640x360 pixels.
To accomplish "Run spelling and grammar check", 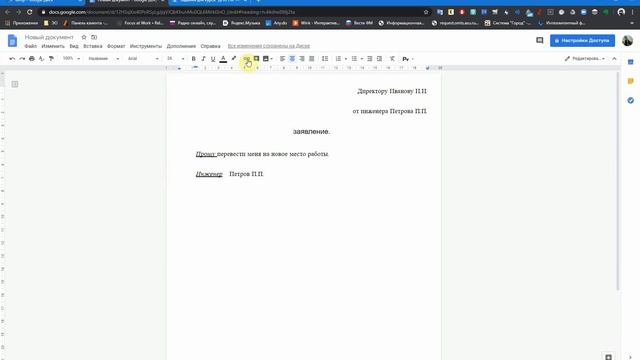I will pyautogui.click(x=41, y=59).
